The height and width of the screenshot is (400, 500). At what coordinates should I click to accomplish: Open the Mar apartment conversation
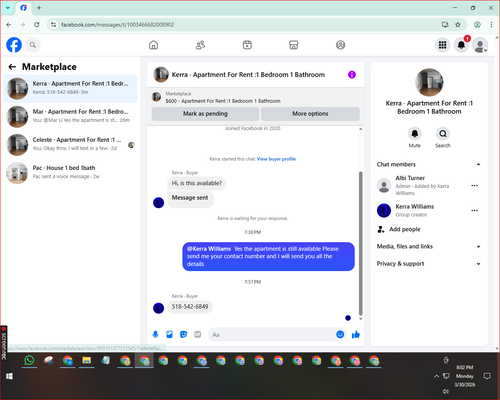pyautogui.click(x=70, y=116)
